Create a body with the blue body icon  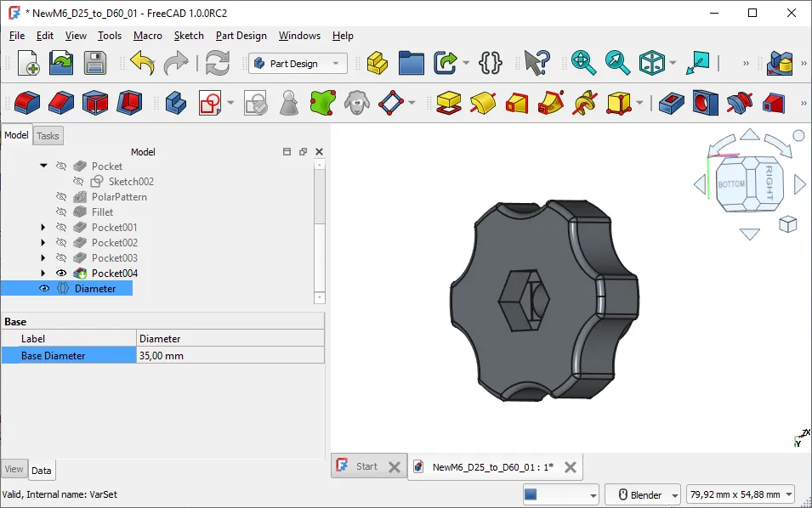click(x=176, y=103)
